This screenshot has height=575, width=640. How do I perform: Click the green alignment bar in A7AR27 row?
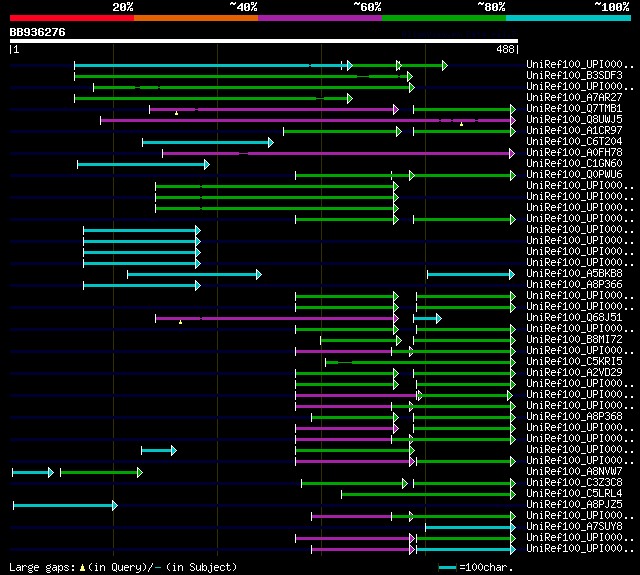(x=211, y=98)
